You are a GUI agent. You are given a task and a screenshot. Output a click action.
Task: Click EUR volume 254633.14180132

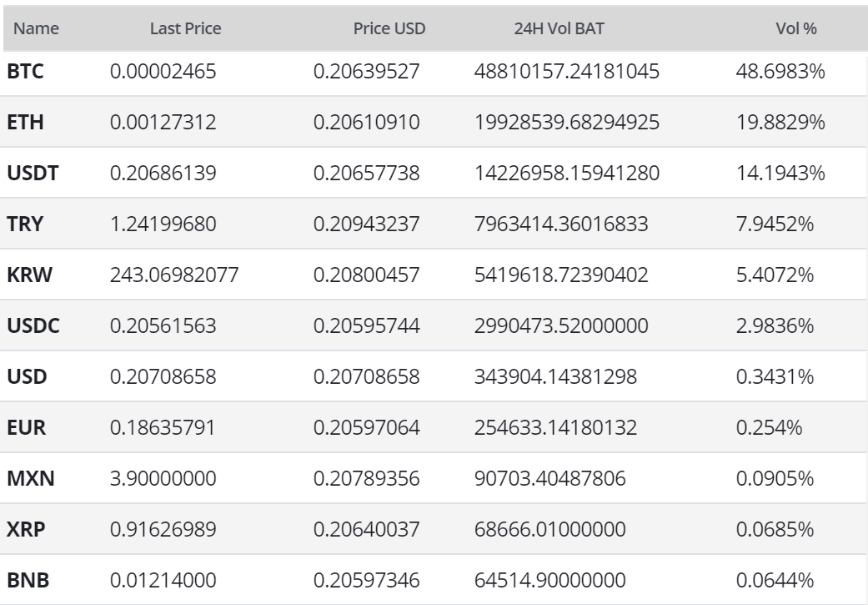[556, 428]
